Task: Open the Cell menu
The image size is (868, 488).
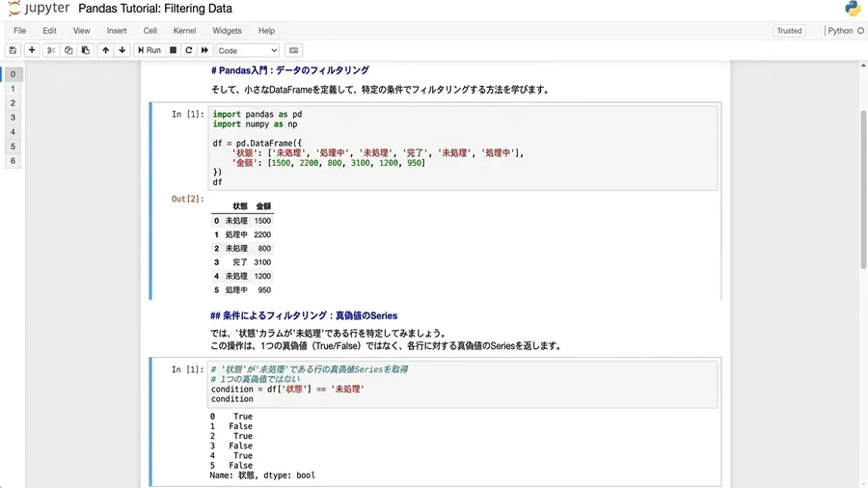Action: [150, 31]
